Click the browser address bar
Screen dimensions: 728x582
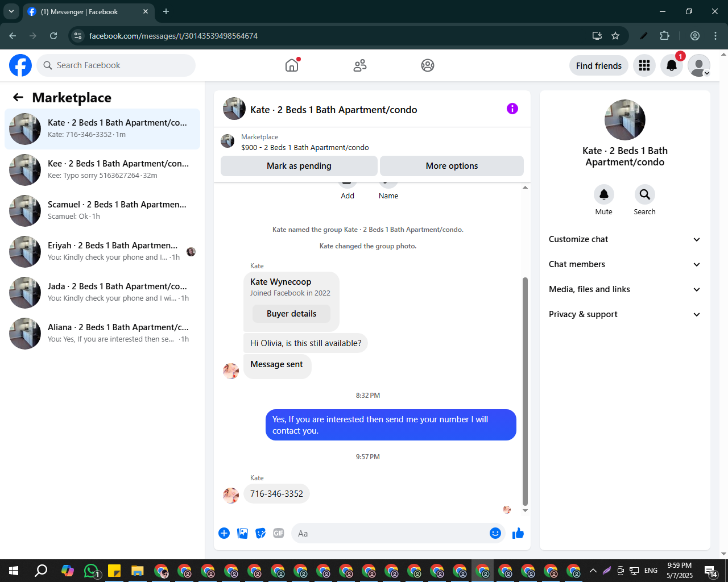(336, 36)
